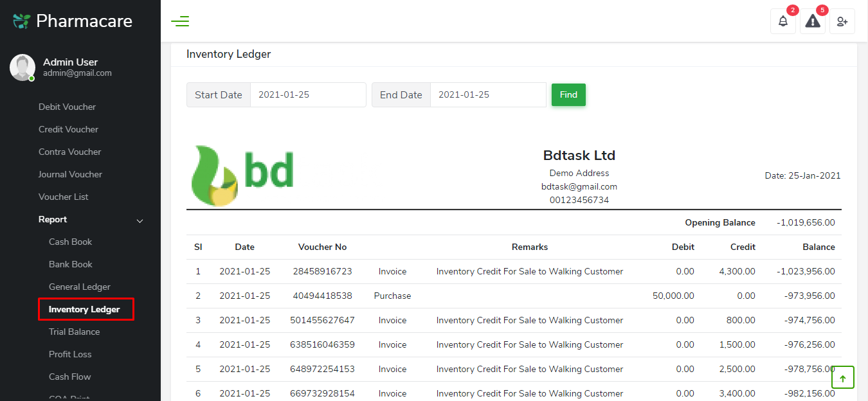Click the Find button to filter the ledger

[568, 94]
